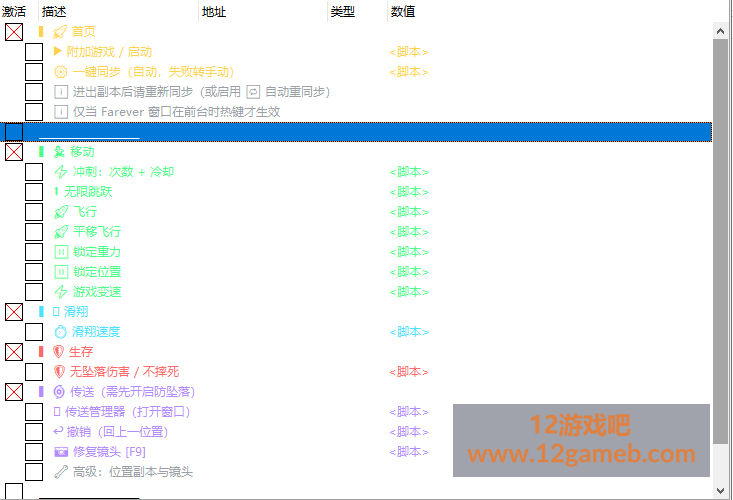Click the spiral icon beside 传送
Image resolution: width=733 pixels, height=500 pixels.
(x=59, y=392)
